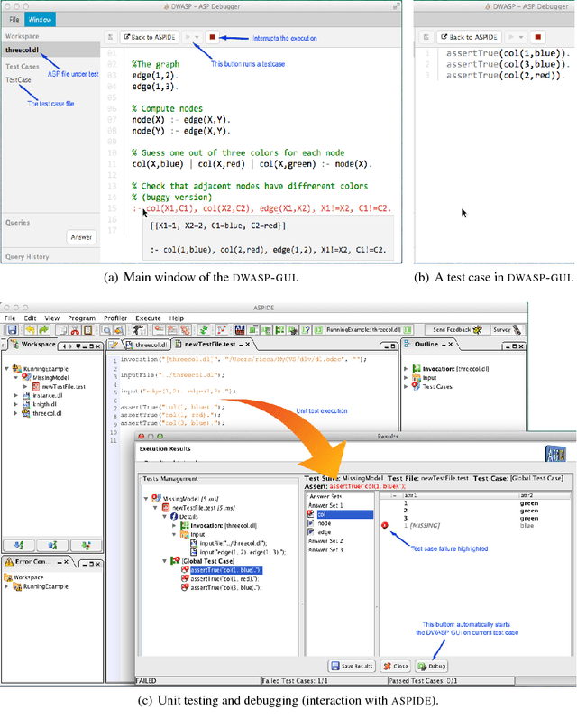Toggle the col predicate checkbox in Answer Set 1
The image size is (577, 728).
coord(310,514)
